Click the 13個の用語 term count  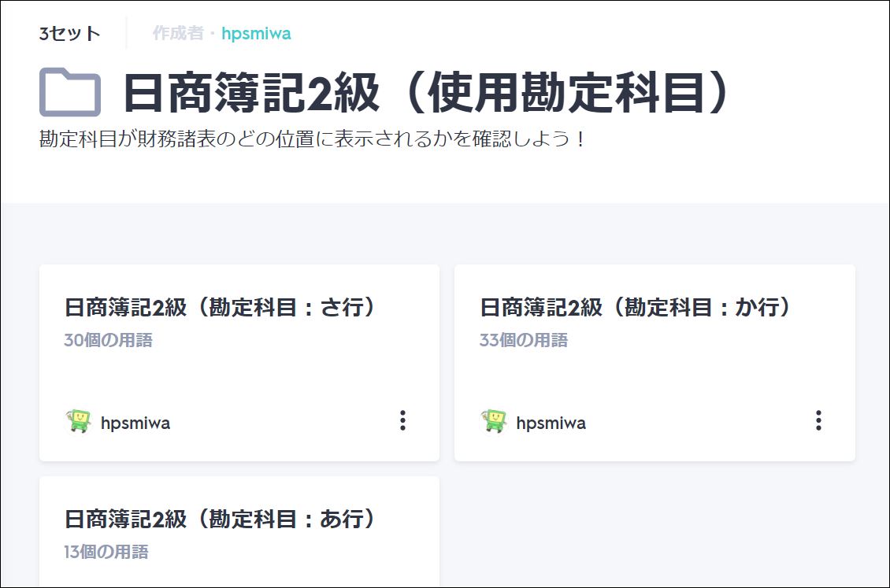(x=106, y=552)
